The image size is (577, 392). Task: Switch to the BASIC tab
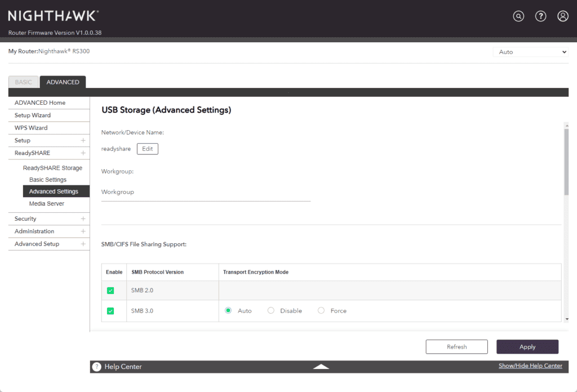(24, 82)
